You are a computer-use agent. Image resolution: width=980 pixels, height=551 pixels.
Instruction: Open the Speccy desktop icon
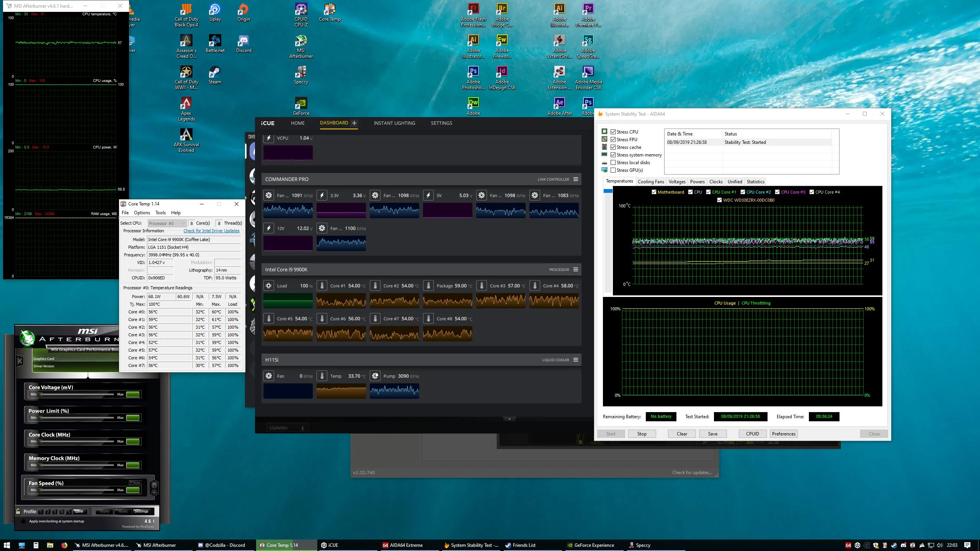point(301,75)
